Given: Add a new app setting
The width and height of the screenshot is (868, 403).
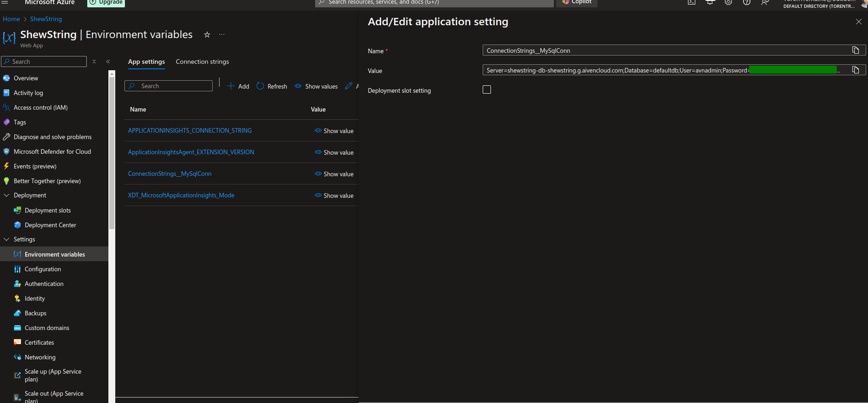Looking at the screenshot, I should coord(238,86).
